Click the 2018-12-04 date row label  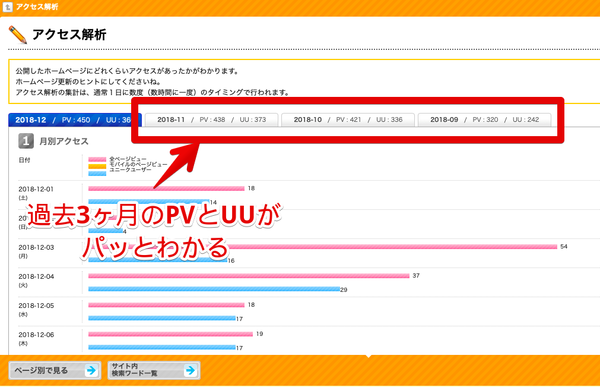pos(36,280)
